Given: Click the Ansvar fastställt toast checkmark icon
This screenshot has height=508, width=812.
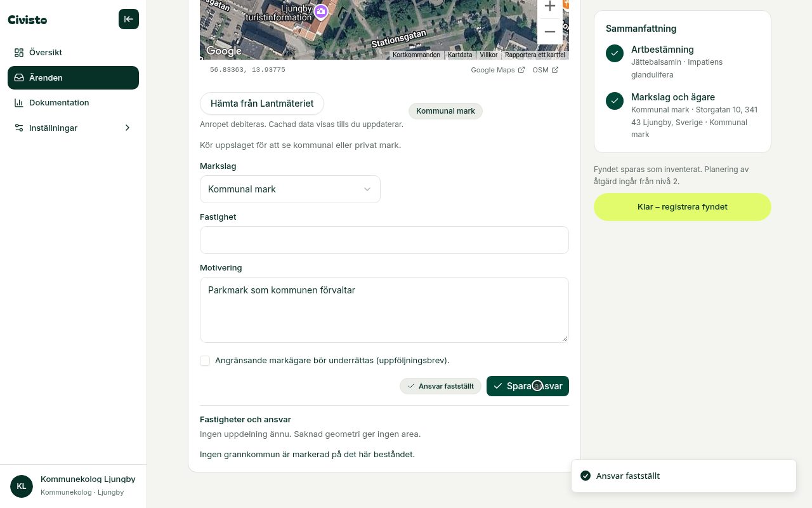Looking at the screenshot, I should coord(586,476).
